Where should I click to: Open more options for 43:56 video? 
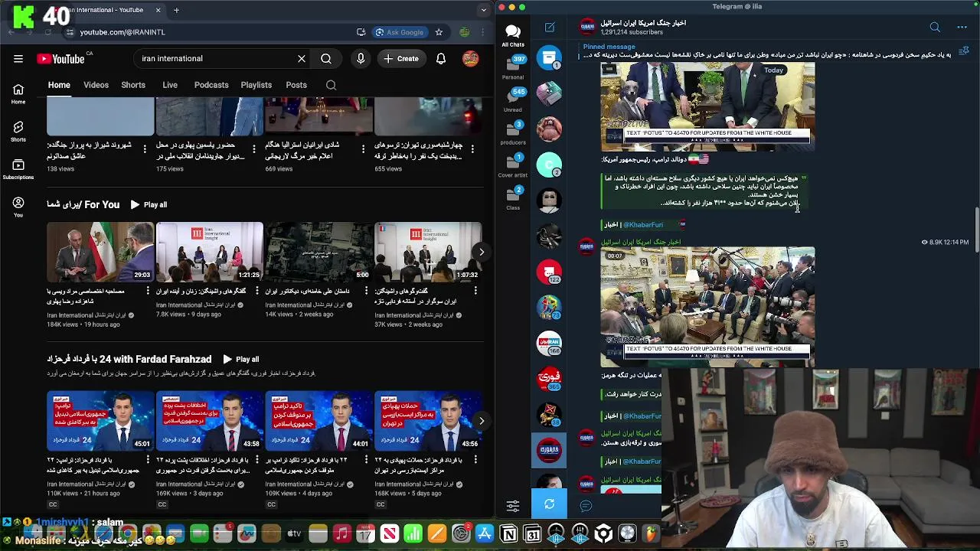pyautogui.click(x=475, y=460)
